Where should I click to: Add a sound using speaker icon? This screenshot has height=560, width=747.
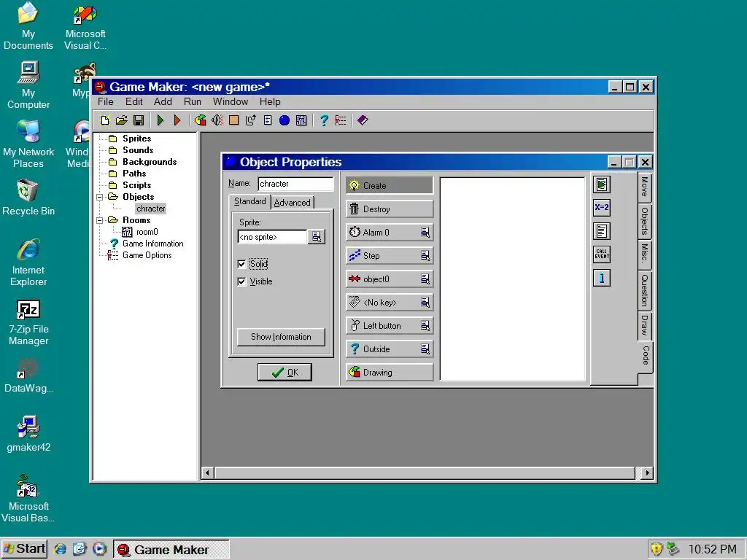[217, 120]
